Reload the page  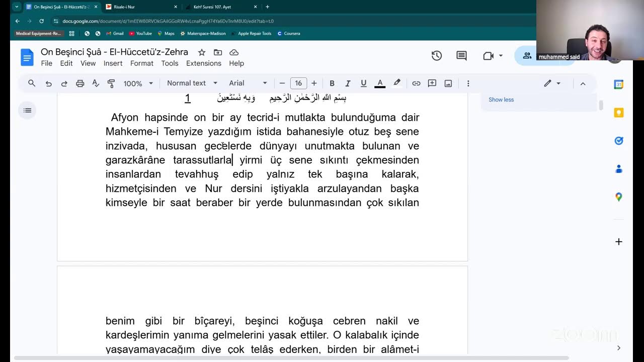click(42, 21)
